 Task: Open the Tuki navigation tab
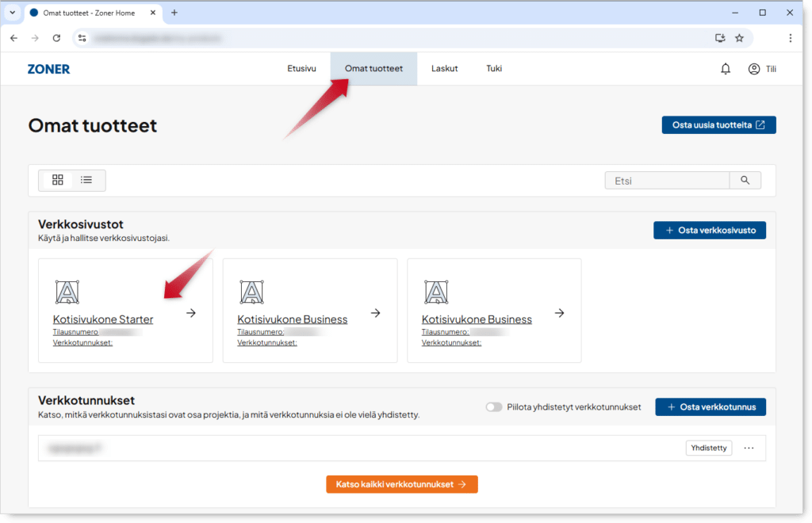pyautogui.click(x=494, y=69)
